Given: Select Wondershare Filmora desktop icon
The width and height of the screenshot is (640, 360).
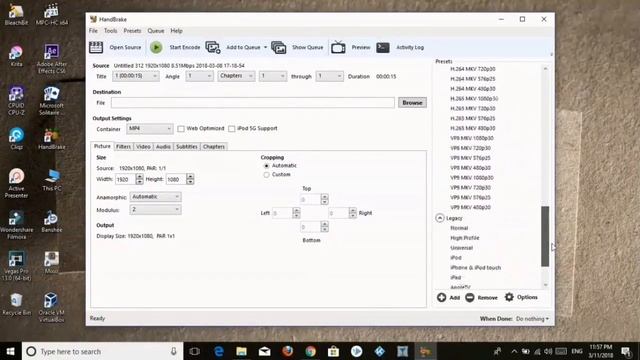Looking at the screenshot, I should pos(16,225).
